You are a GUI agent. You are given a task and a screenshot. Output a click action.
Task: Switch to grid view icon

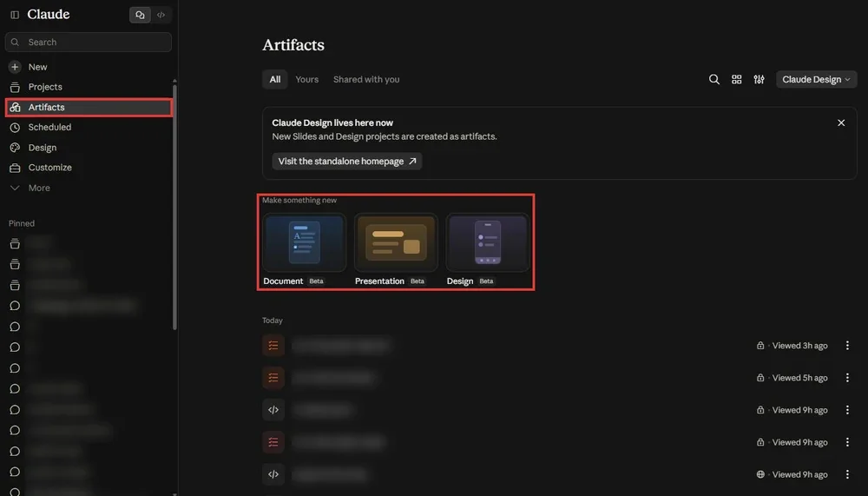pos(737,79)
